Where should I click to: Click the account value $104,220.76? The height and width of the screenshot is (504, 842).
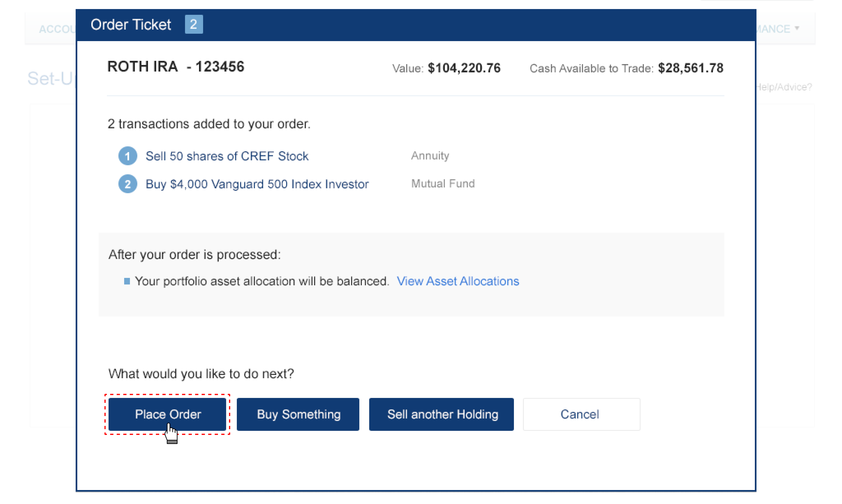tap(464, 68)
